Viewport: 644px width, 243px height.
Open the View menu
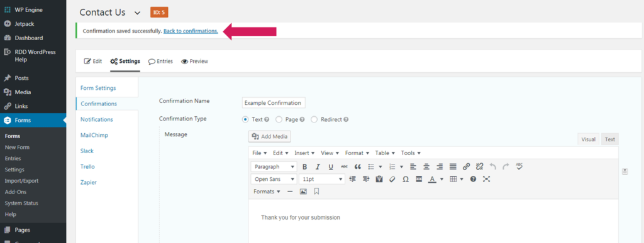pos(330,153)
